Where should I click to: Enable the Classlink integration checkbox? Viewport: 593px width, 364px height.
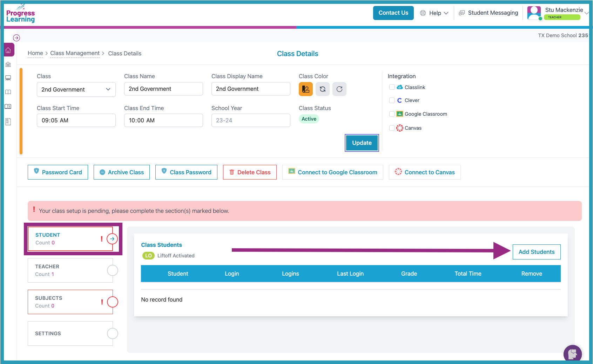pos(392,87)
